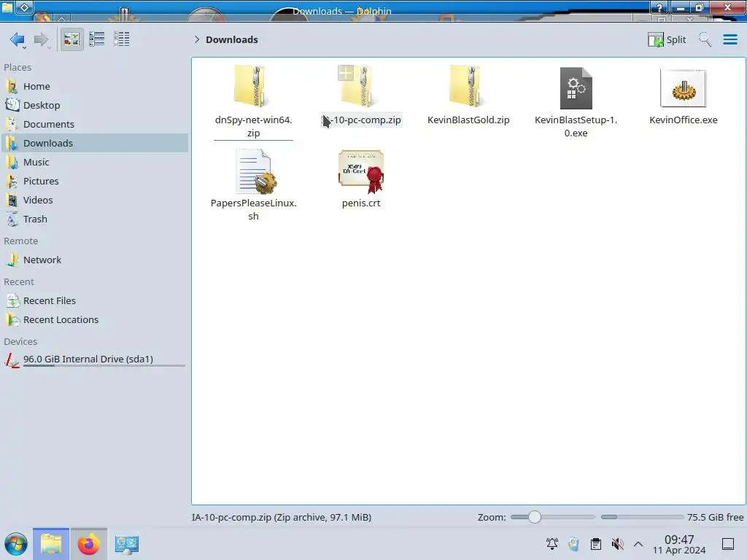Click the KevinBlastGold.zip file name
The height and width of the screenshot is (560, 747).
point(468,120)
